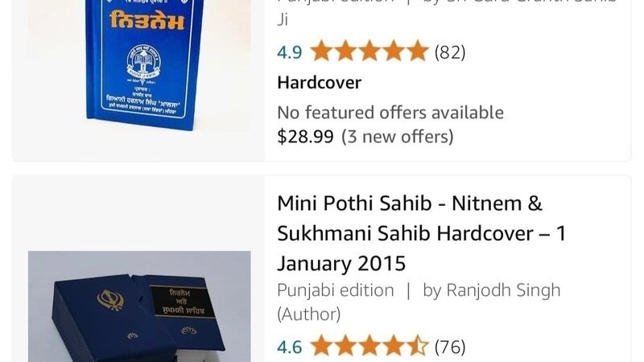Open the blue Nitnem book cover image
The width and height of the screenshot is (644, 362).
[139, 66]
